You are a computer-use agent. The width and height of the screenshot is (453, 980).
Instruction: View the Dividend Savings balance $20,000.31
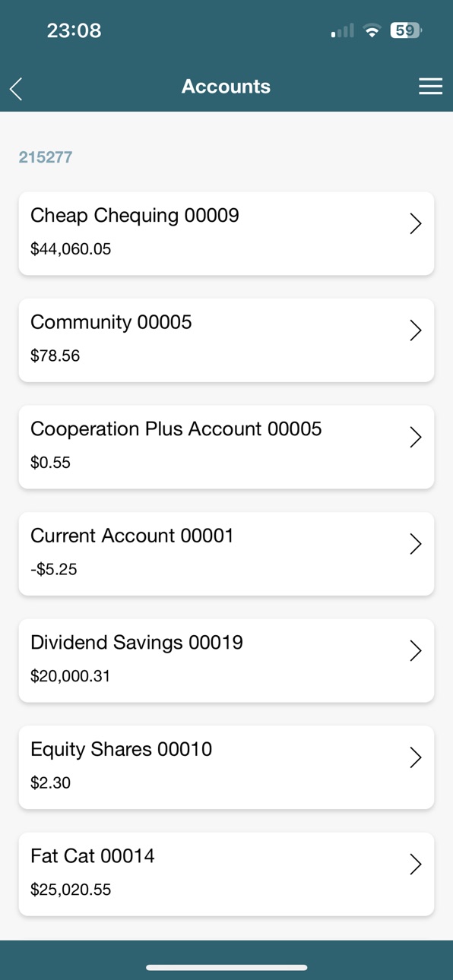pos(70,676)
